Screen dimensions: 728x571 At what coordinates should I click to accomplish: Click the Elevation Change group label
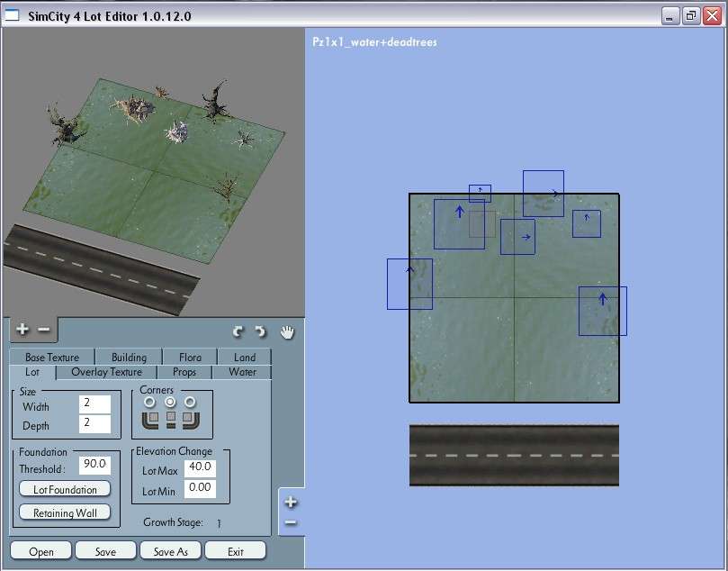point(174,451)
